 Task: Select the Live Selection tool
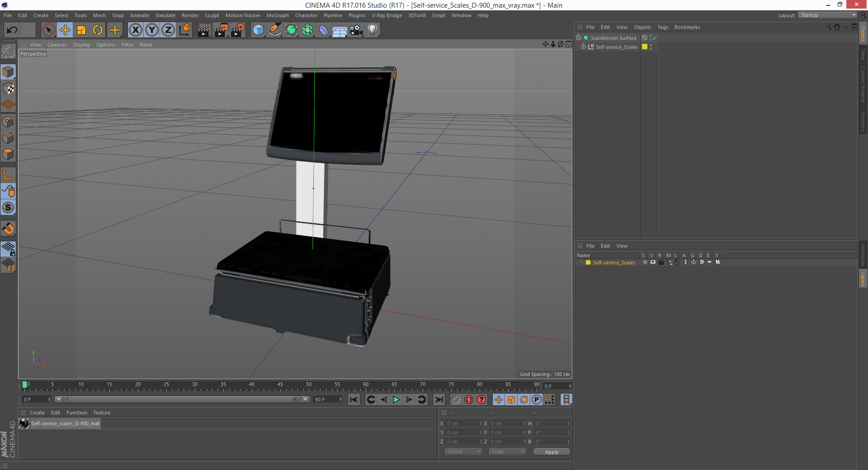[x=48, y=30]
